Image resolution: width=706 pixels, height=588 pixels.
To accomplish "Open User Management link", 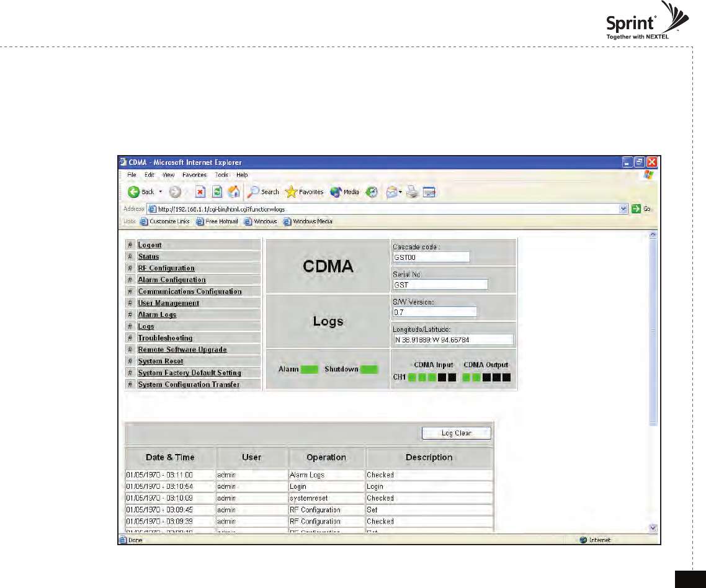I will pyautogui.click(x=168, y=303).
